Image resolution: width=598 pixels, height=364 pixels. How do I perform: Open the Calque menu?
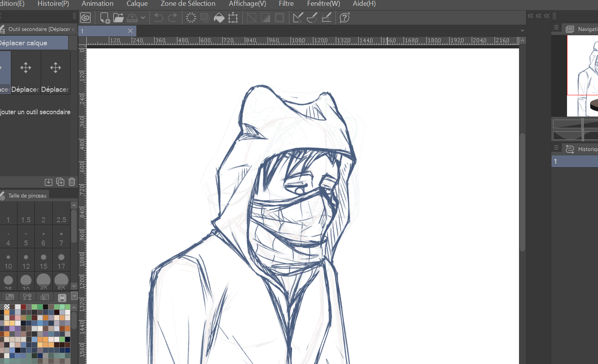[137, 4]
